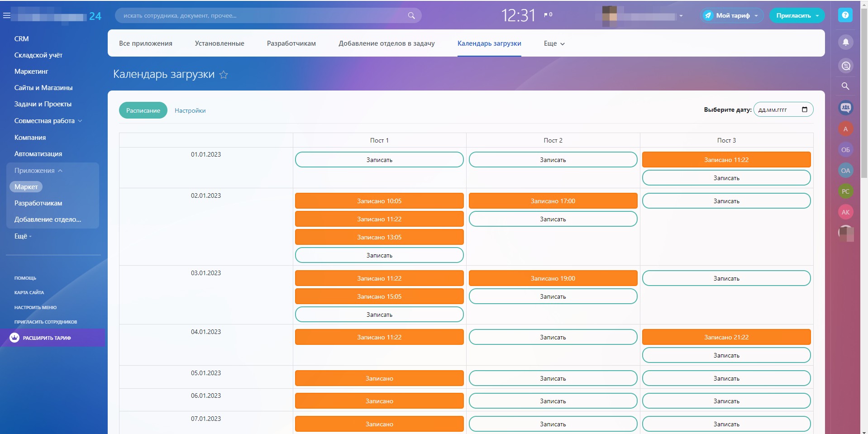The image size is (868, 434).
Task: Click the crown icon Расширить тариф
Action: [x=14, y=338]
